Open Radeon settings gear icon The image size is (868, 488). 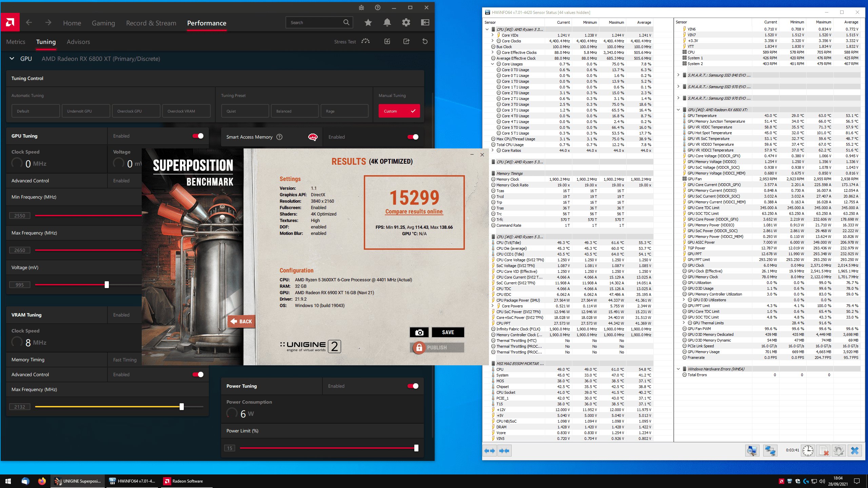[406, 23]
